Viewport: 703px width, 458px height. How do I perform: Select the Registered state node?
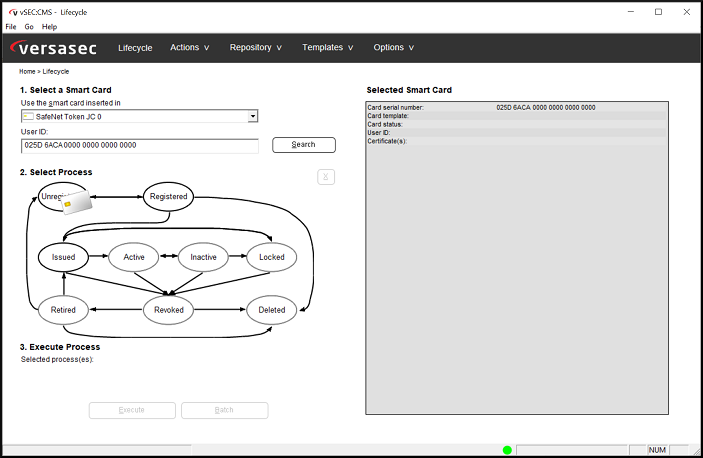(x=168, y=196)
